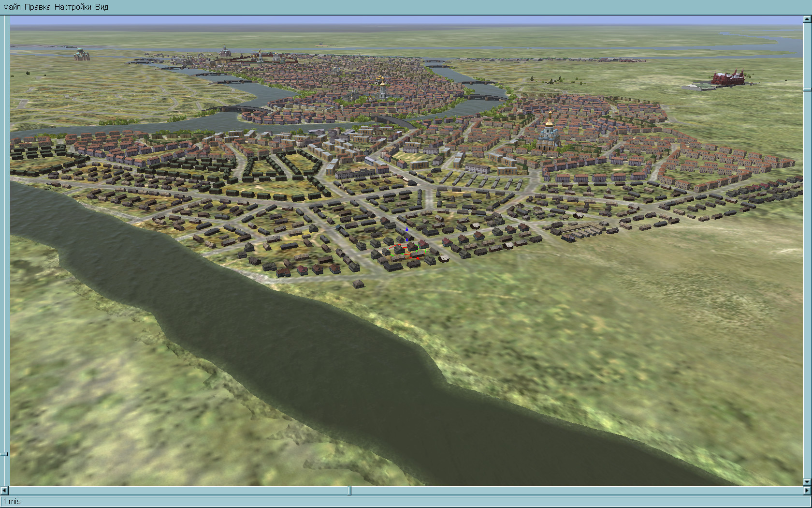Select the object with the red-green gizmo circle
Image resolution: width=812 pixels, height=508 pixels.
point(406,250)
